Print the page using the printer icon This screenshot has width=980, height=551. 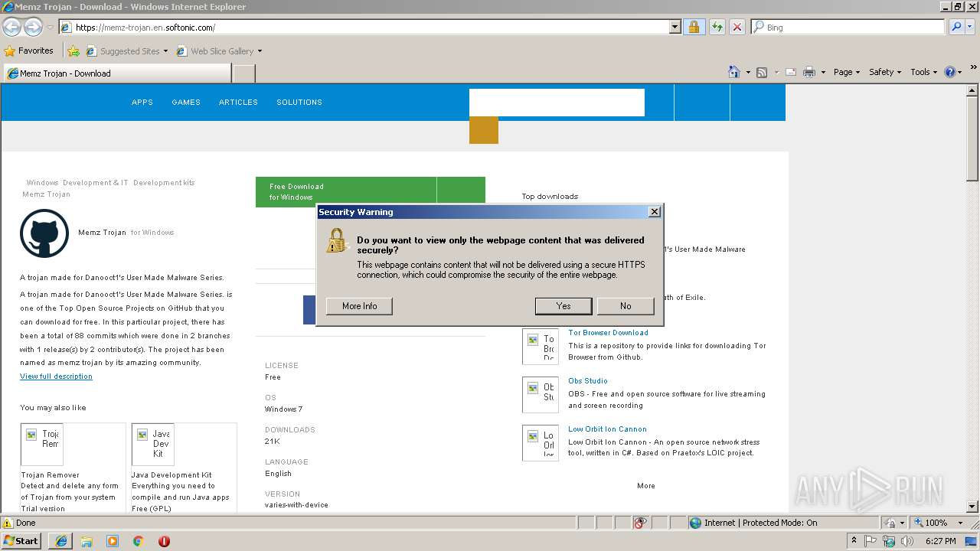point(808,72)
